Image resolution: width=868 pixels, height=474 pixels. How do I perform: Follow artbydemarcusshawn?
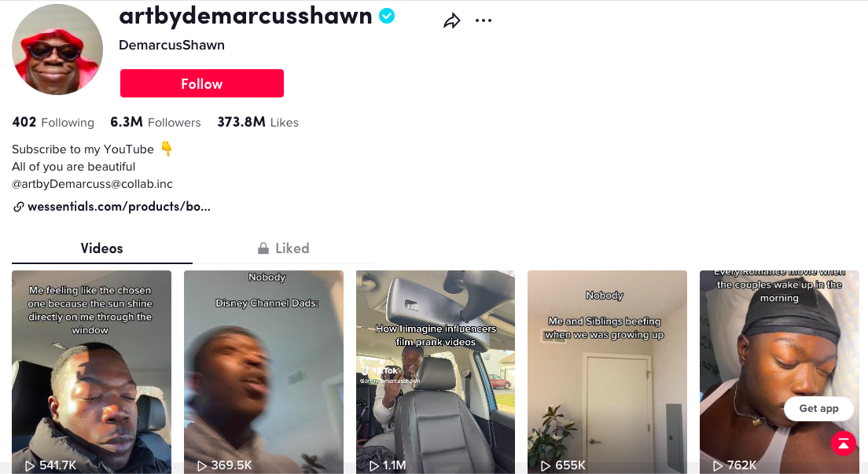[x=202, y=83]
